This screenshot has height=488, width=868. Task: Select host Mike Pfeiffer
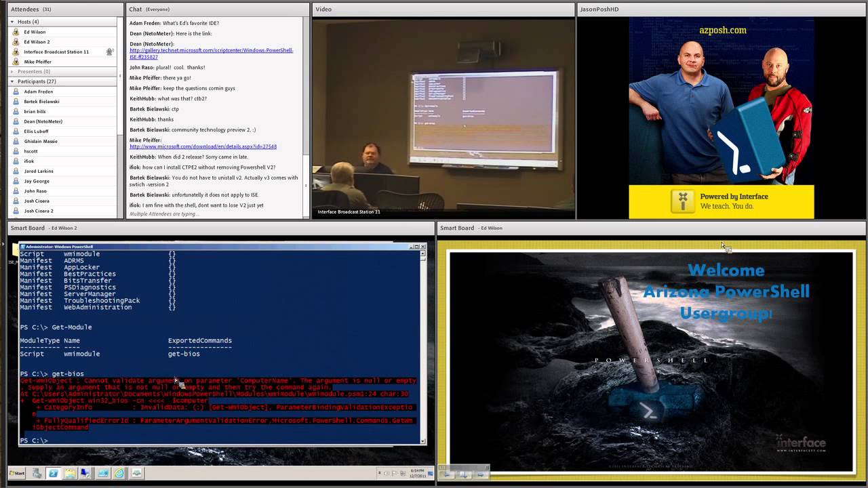click(37, 62)
